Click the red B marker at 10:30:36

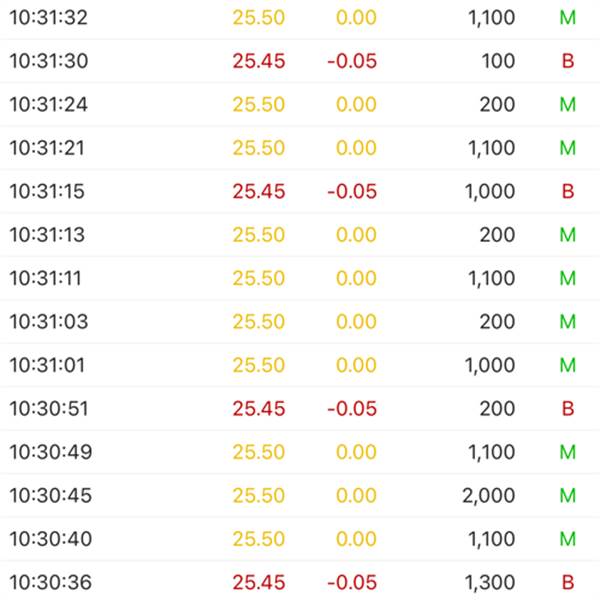tap(568, 582)
